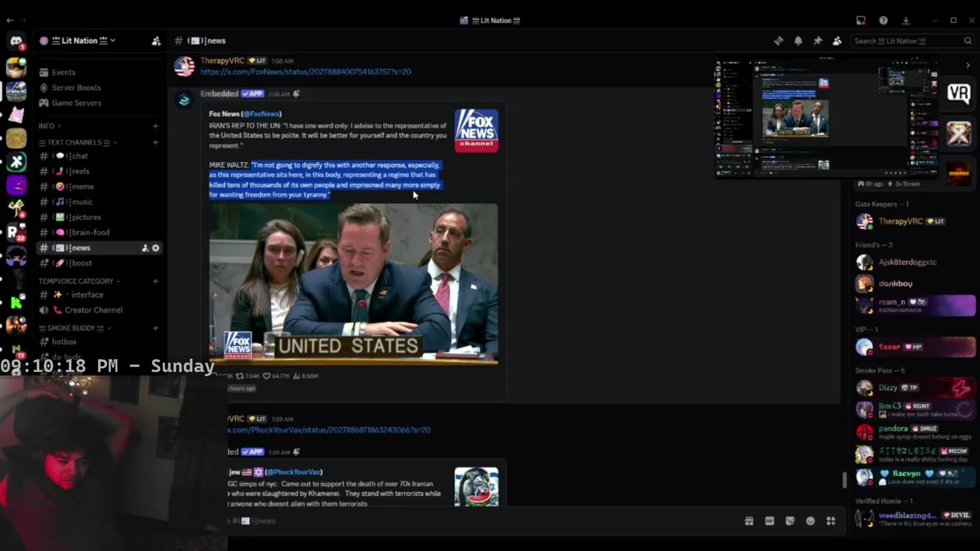Show pinned messages pin icon
Viewport: 980px width, 551px height.
pyautogui.click(x=818, y=41)
